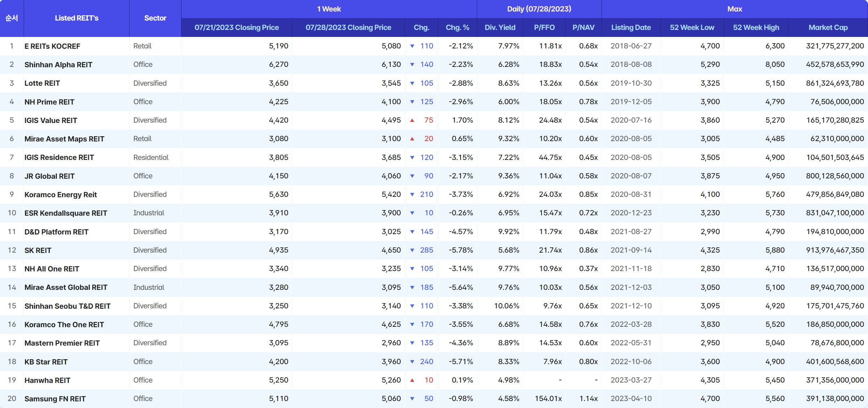Click the down arrow in JR Global REIT row
The height and width of the screenshot is (408, 868).
pos(412,176)
